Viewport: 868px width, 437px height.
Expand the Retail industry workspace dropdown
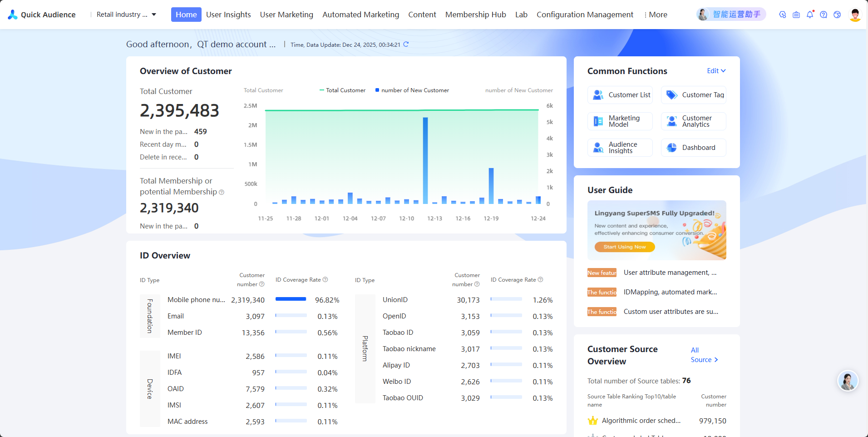point(127,15)
